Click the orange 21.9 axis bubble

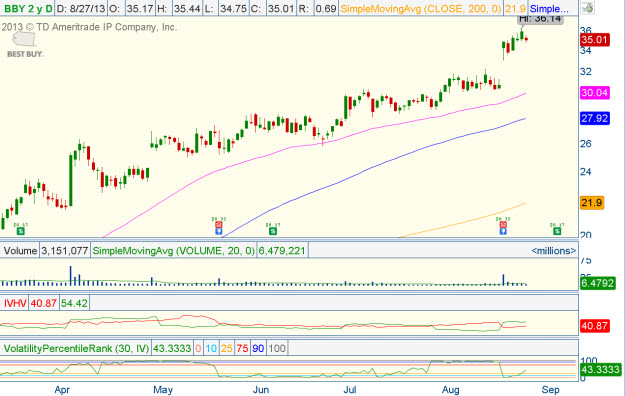coord(592,203)
